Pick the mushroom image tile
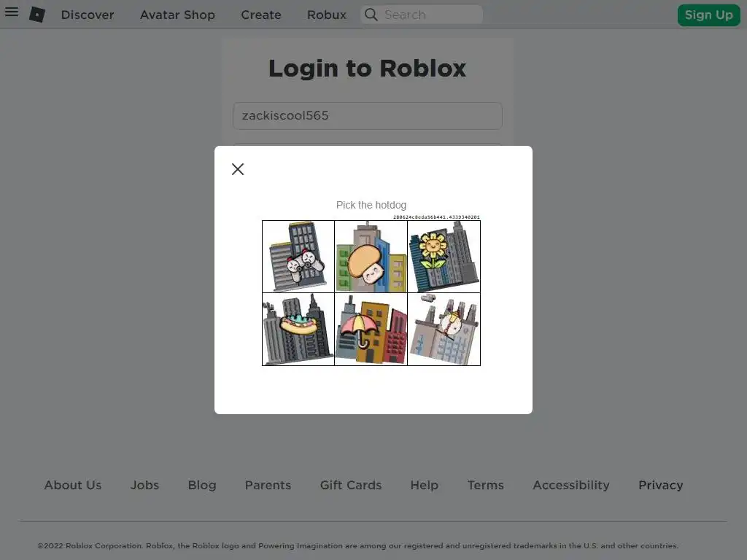Viewport: 747px width, 560px height. click(x=371, y=257)
